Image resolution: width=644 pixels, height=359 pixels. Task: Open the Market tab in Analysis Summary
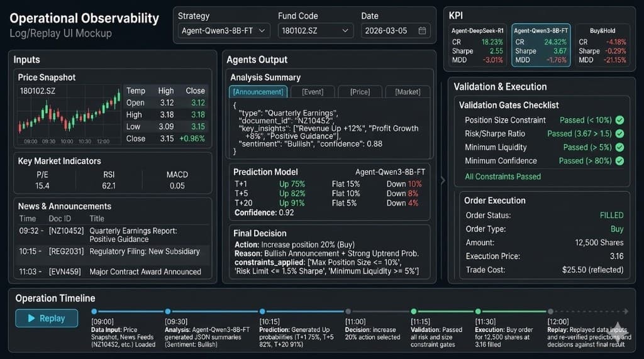click(x=408, y=92)
